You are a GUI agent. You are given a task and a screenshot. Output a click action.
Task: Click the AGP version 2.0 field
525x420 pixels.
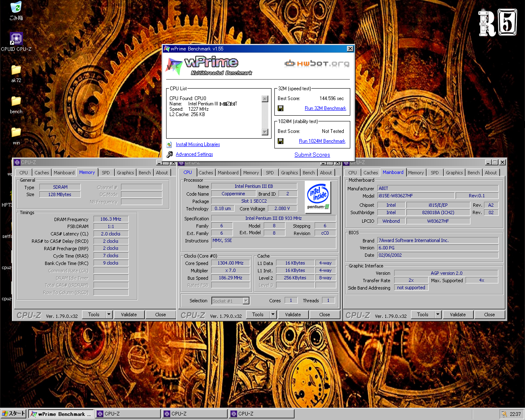tap(446, 273)
